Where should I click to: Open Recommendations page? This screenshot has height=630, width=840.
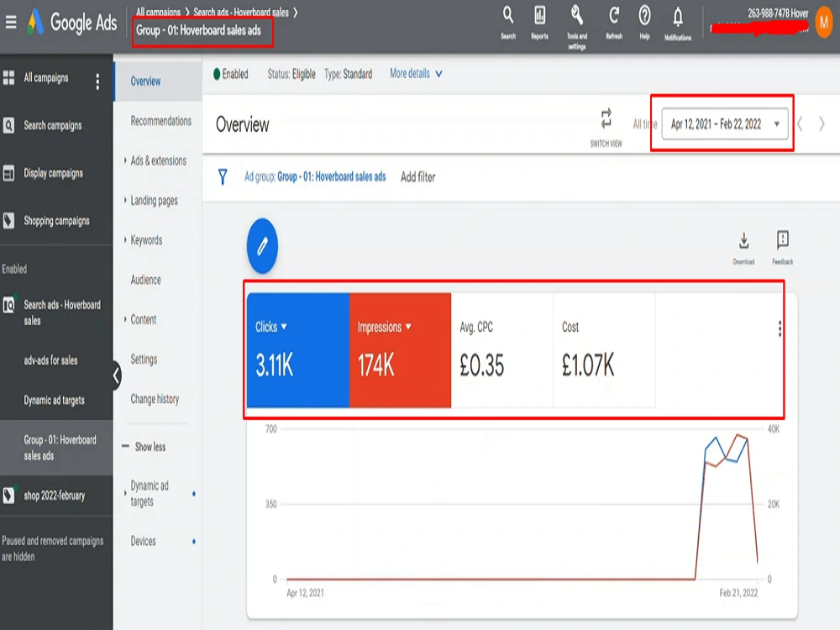[160, 121]
